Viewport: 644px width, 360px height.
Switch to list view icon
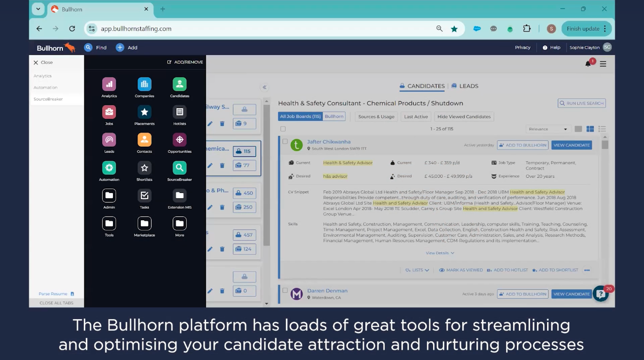coord(602,129)
